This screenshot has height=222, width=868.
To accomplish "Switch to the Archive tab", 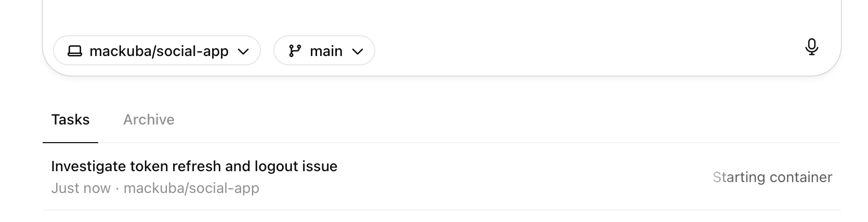I will tap(149, 120).
